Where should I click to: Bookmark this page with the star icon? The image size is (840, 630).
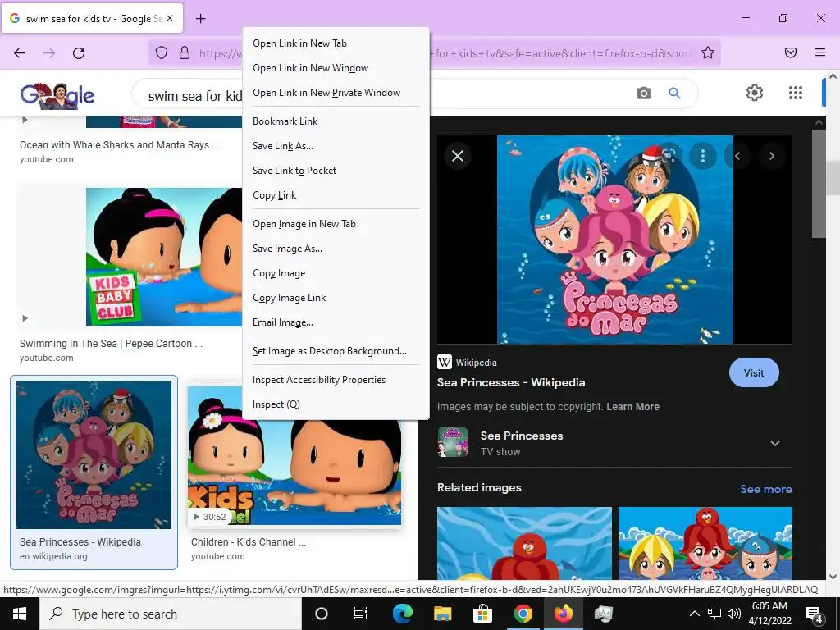[708, 52]
